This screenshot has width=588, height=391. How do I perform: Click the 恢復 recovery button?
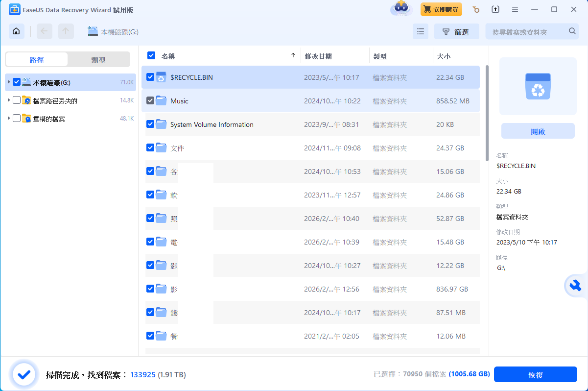tap(536, 374)
